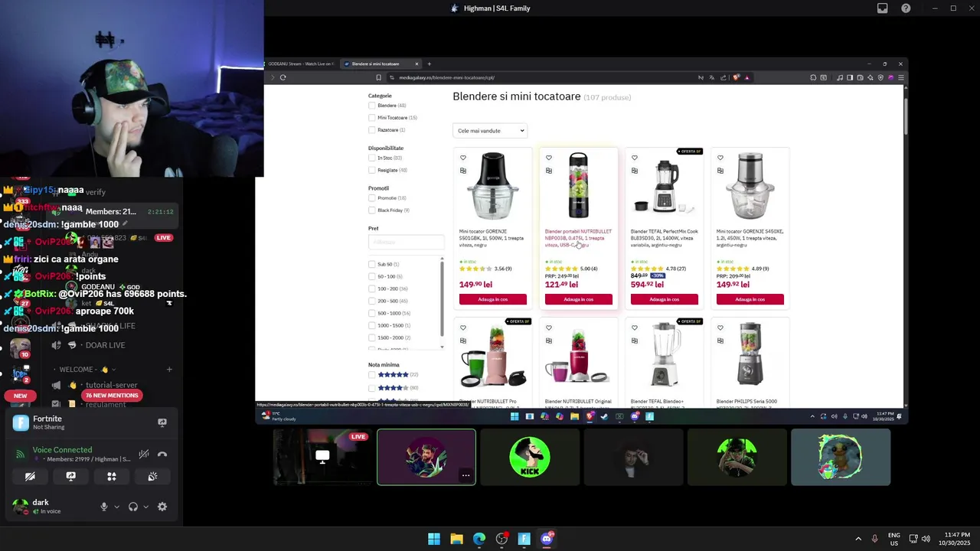The height and width of the screenshot is (551, 980).
Task: Check the Sub 50 price checkbox
Action: (372, 264)
